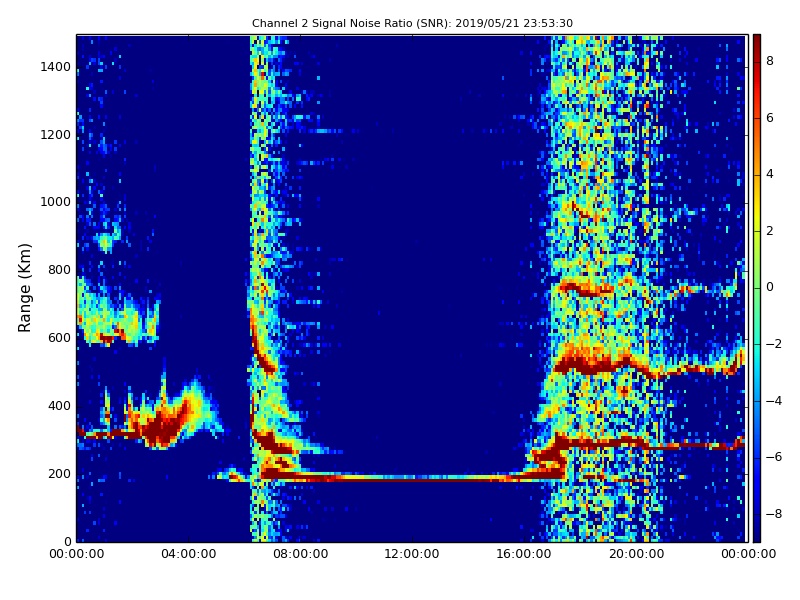Click the colorbar tick label '8'
Image resolution: width=800 pixels, height=600 pixels.
point(770,61)
